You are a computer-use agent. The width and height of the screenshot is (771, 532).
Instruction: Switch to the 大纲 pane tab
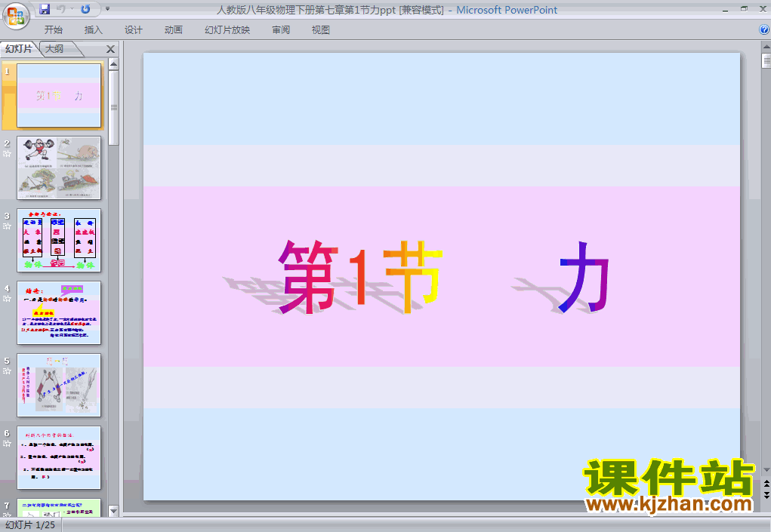click(55, 48)
